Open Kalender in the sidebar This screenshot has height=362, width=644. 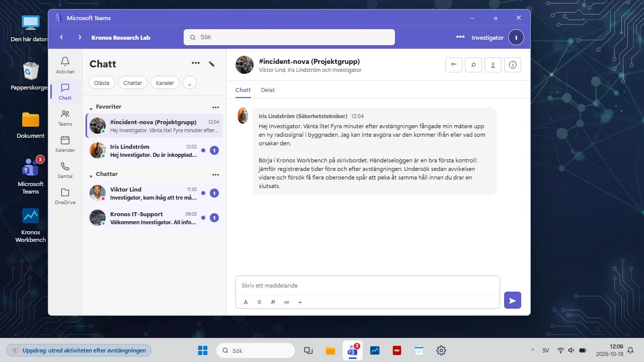click(65, 144)
